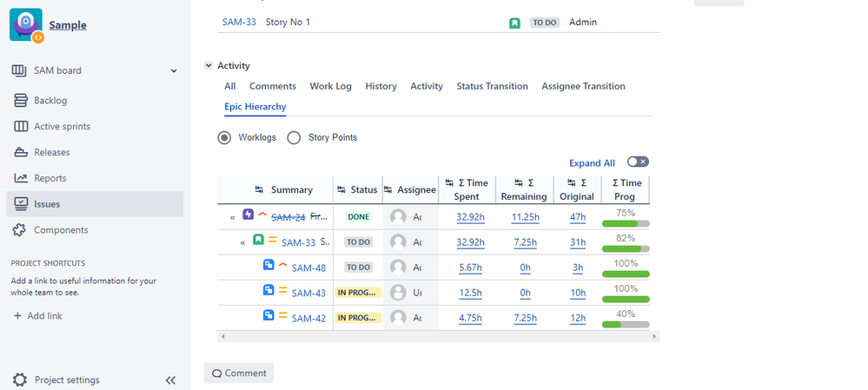868x390 pixels.
Task: Click the high priority arrow for SAM-24
Action: (262, 214)
